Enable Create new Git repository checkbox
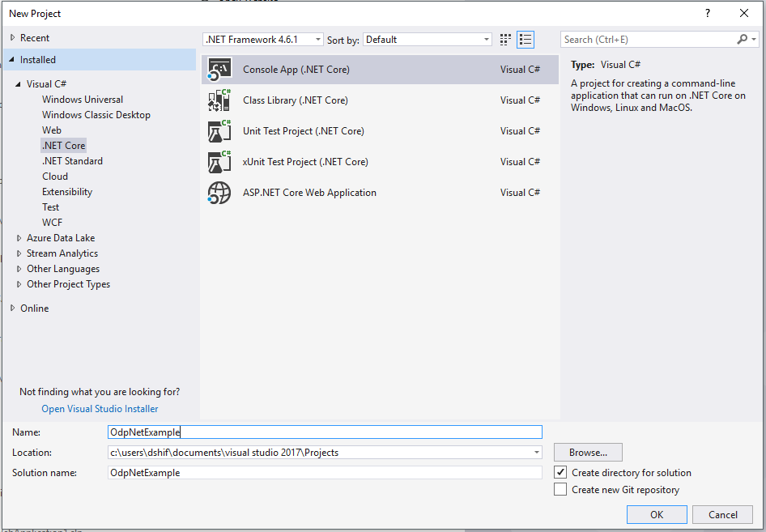The width and height of the screenshot is (766, 532). pos(560,490)
